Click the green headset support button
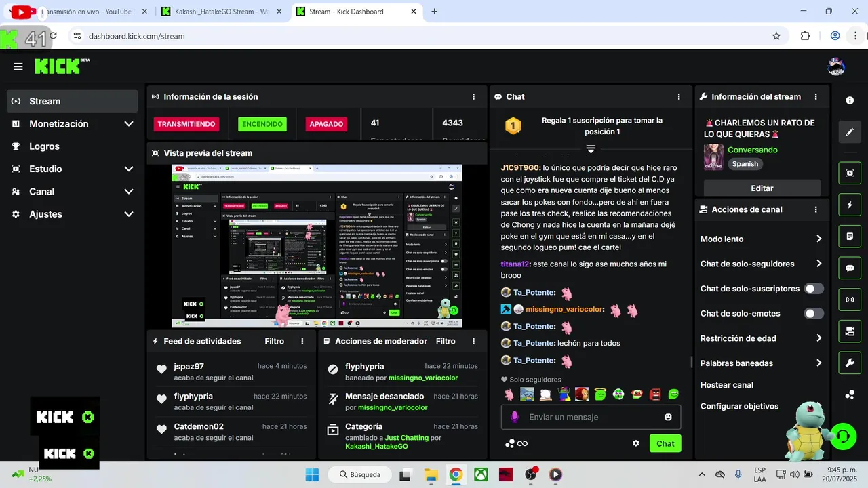The width and height of the screenshot is (868, 488). pyautogui.click(x=843, y=436)
